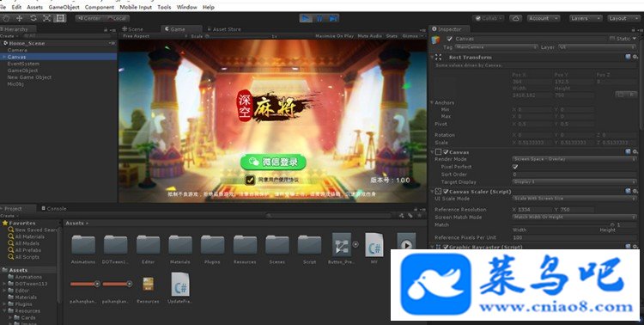Select the Resources archive asset in second row
Viewport: 644px width, 325px height.
(x=149, y=285)
